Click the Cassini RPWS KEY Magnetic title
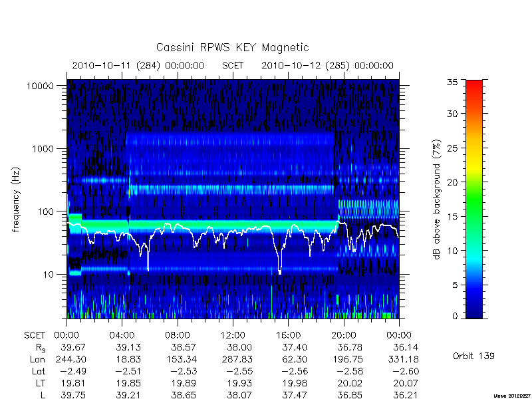Screen dimensions: 532x399 click(232, 47)
